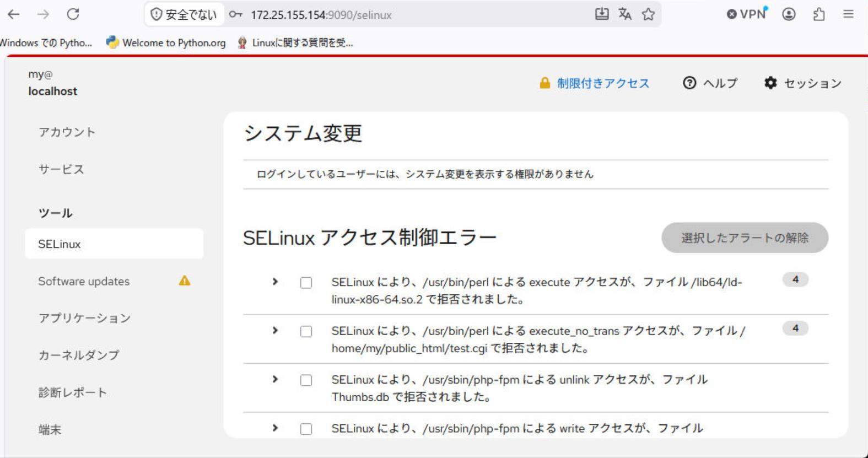868x458 pixels.
Task: Check the execute_no_trans test.cgi alert checkbox
Action: coord(306,331)
